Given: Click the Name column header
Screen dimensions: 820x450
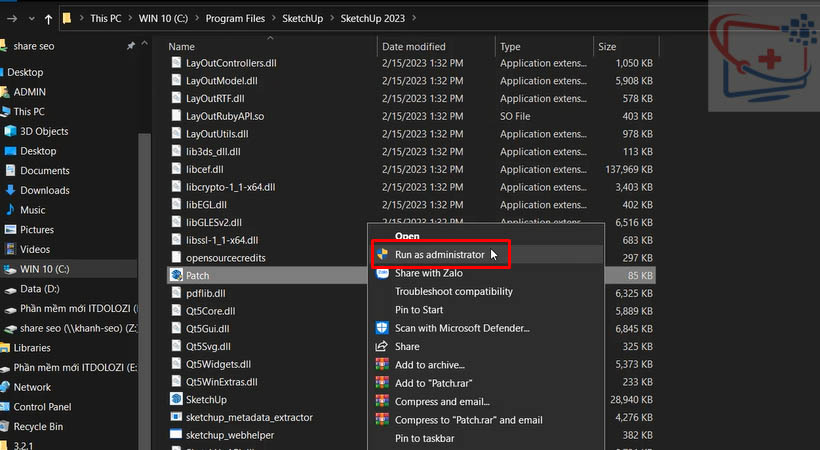Looking at the screenshot, I should [182, 47].
